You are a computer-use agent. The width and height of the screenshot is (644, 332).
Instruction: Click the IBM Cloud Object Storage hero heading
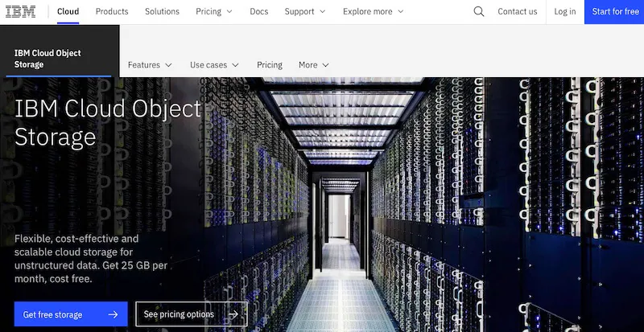click(108, 122)
